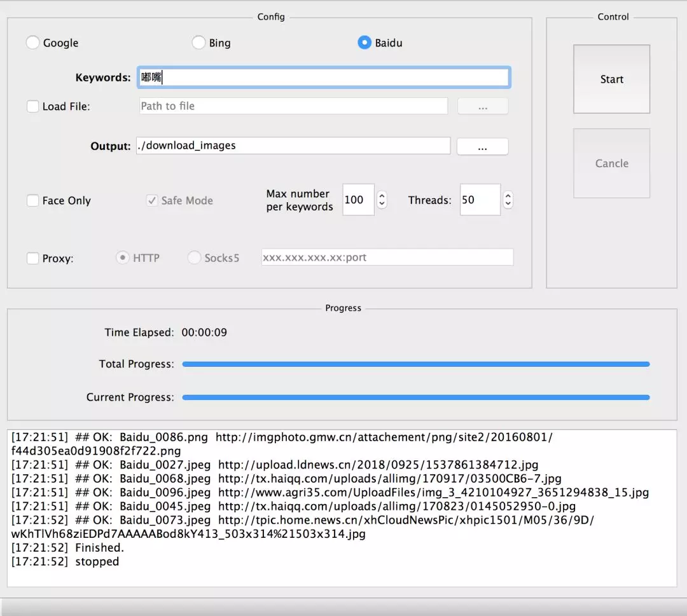Click the Baidu_0045.jpeg log line
687x616 pixels.
click(293, 507)
